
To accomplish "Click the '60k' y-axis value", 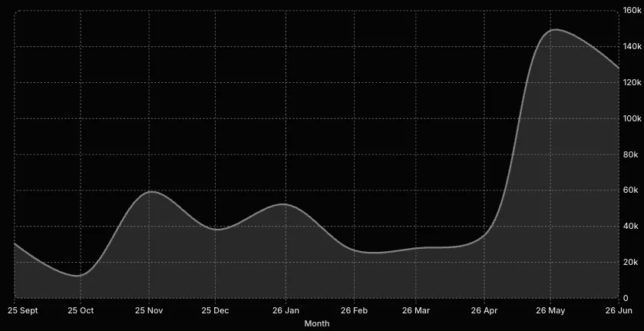I will click(x=630, y=190).
